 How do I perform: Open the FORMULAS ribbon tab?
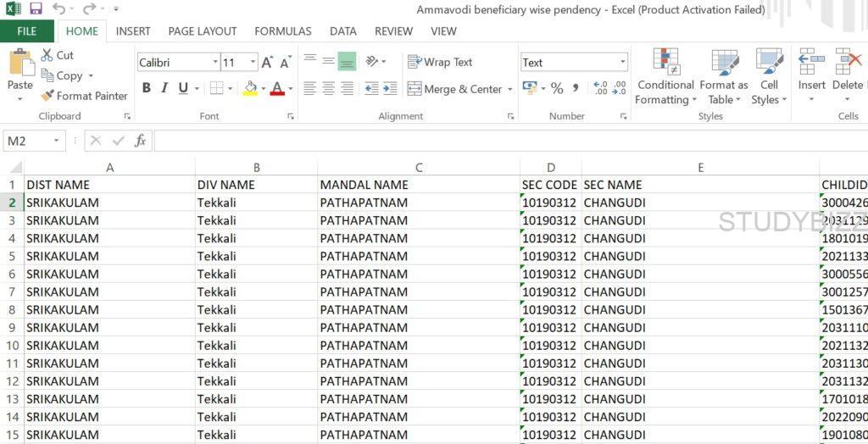282,31
